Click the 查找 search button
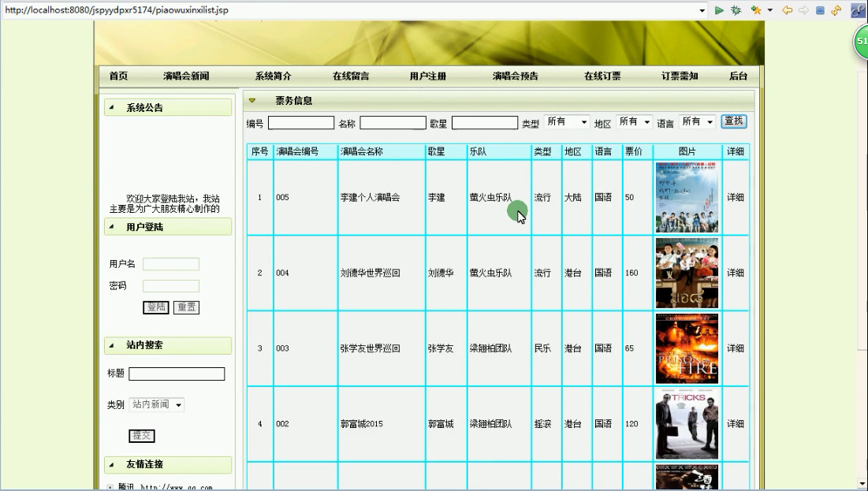Screen dimensions: 868x491 [734, 121]
